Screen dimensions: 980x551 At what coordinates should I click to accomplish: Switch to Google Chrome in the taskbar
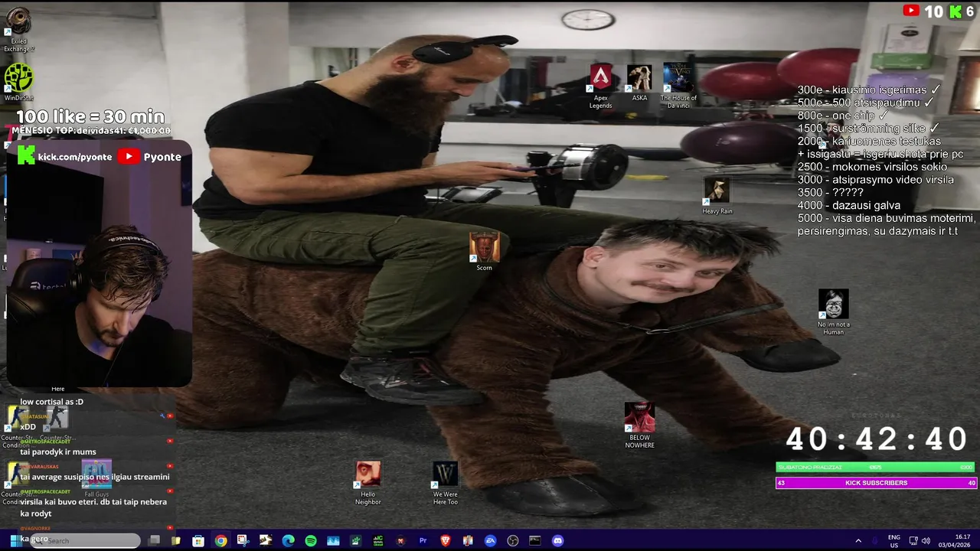pos(220,540)
